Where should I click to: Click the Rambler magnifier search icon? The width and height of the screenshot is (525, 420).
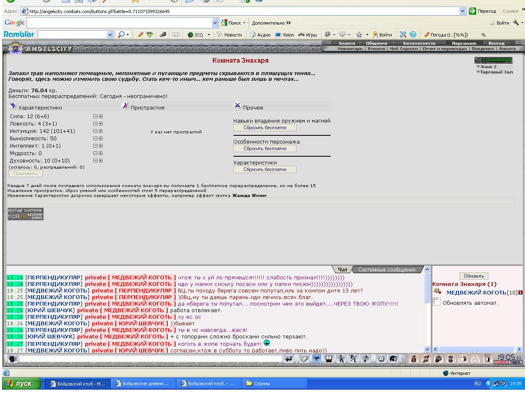pos(121,35)
